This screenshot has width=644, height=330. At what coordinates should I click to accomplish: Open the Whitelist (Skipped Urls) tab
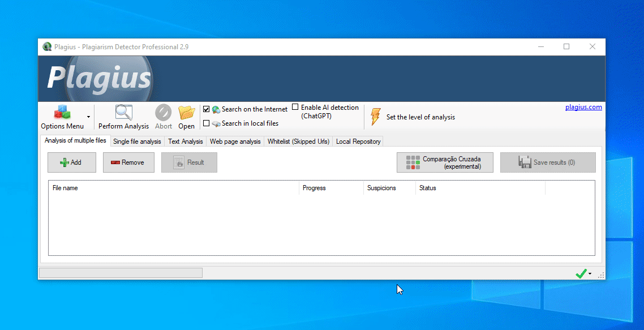(298, 142)
